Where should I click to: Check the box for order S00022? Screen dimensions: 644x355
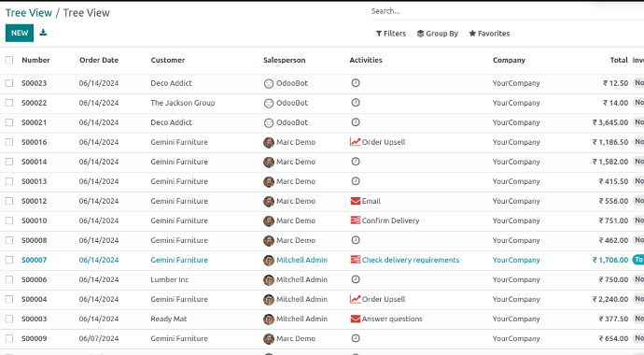[x=9, y=103]
